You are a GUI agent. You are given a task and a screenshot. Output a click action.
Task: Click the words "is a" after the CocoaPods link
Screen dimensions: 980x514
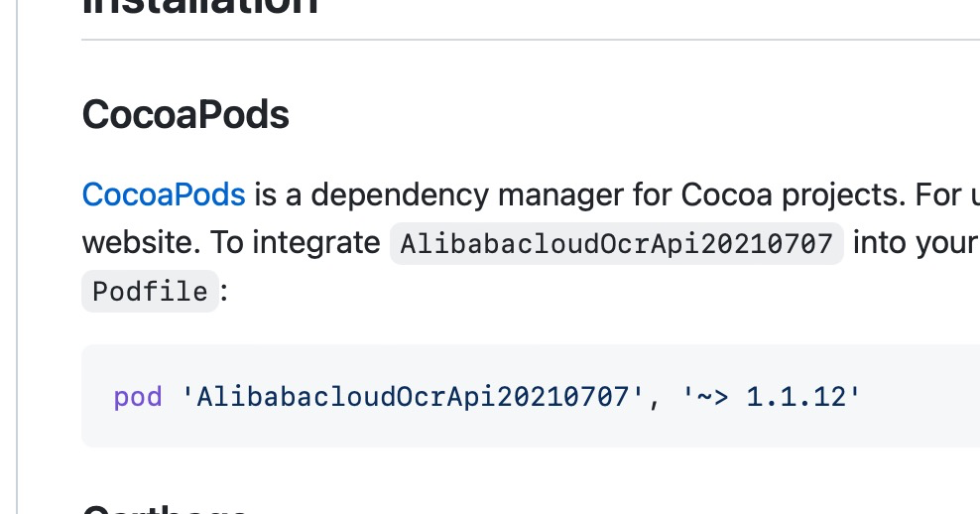click(x=278, y=194)
